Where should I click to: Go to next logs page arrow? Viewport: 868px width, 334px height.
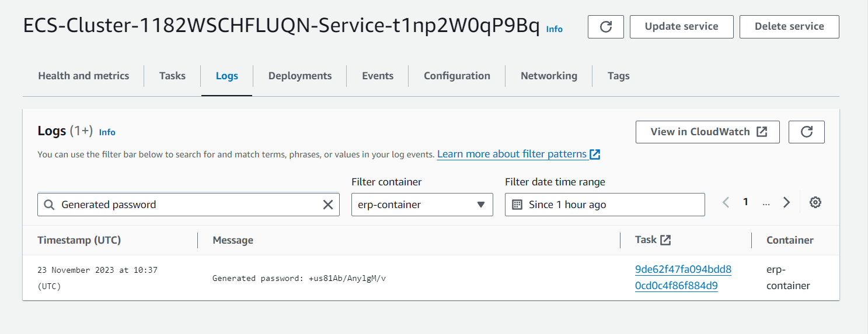(786, 202)
